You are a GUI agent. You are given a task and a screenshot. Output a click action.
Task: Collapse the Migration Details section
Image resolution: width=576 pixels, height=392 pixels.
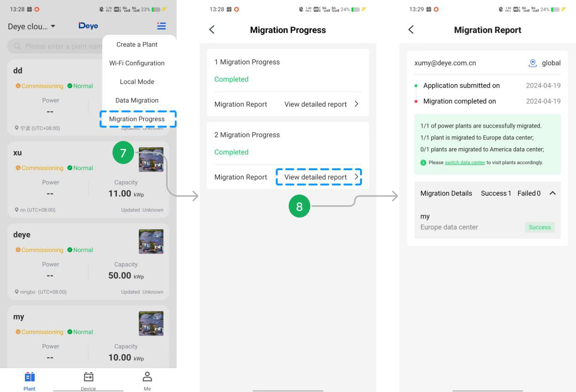tap(553, 193)
